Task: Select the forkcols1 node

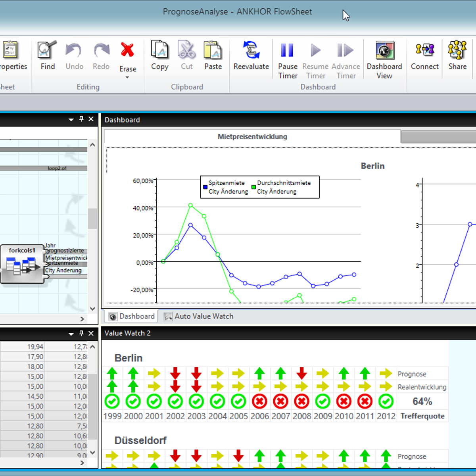Action: (x=22, y=264)
